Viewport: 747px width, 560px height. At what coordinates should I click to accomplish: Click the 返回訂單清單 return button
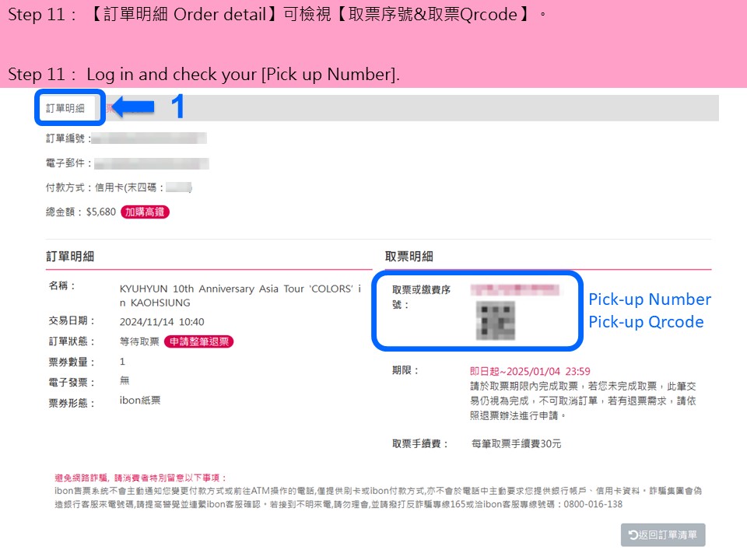click(x=663, y=535)
